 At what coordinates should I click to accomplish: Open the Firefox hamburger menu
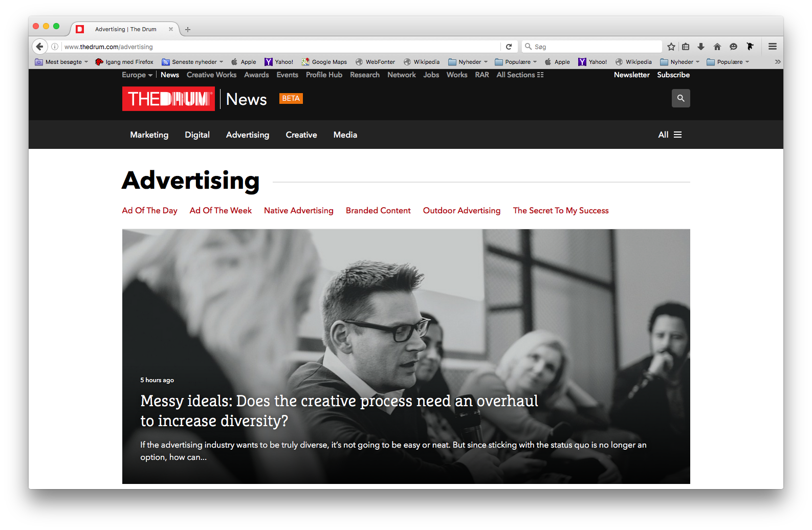point(773,47)
